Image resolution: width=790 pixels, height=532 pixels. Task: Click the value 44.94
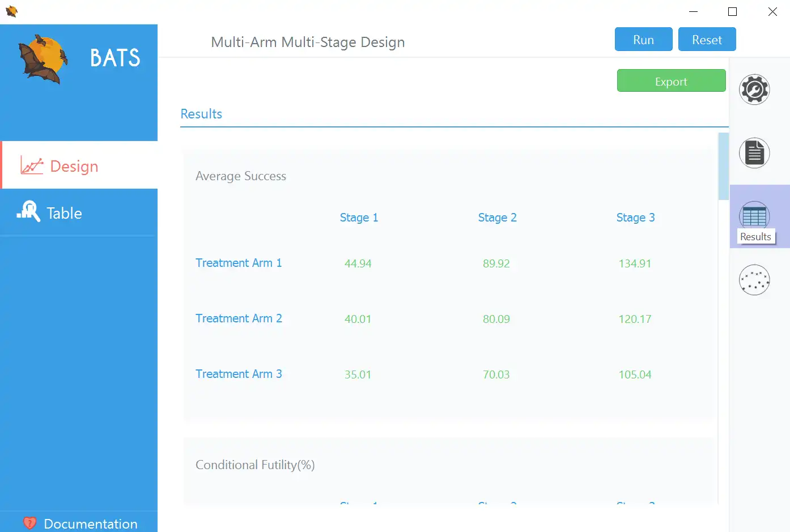tap(358, 263)
